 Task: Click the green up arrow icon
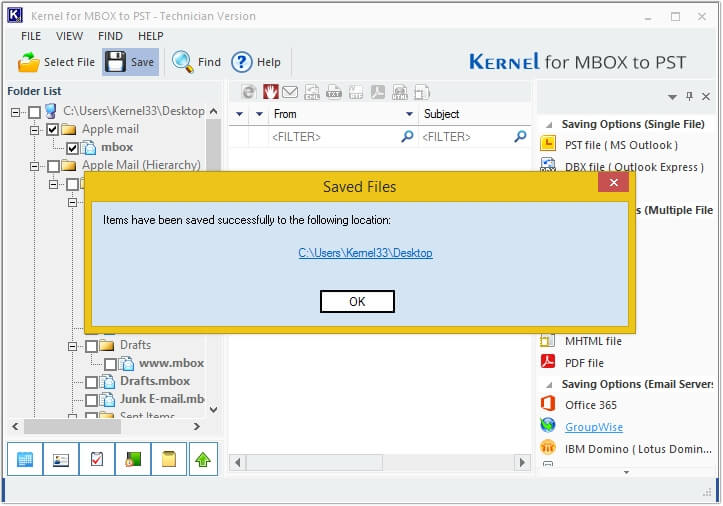point(203,459)
